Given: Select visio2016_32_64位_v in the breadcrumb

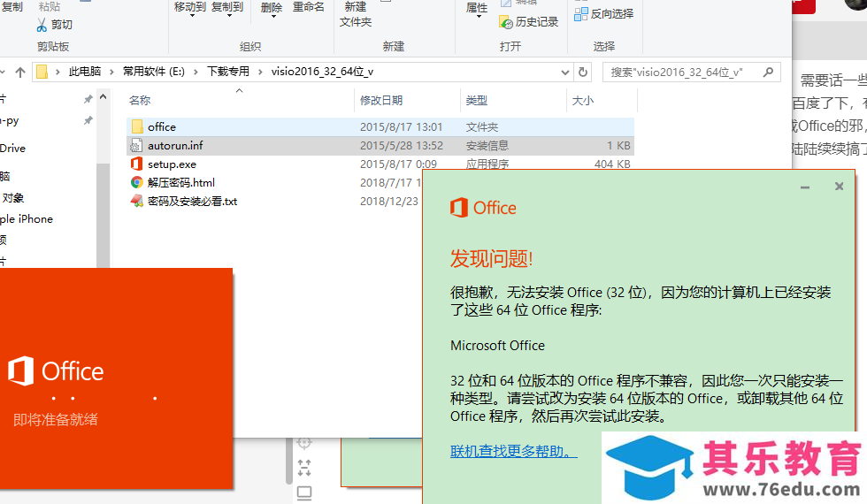Looking at the screenshot, I should click(x=322, y=72).
